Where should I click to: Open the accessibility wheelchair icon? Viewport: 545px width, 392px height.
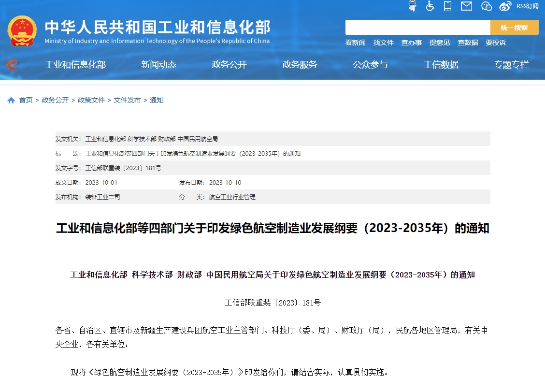click(430, 6)
